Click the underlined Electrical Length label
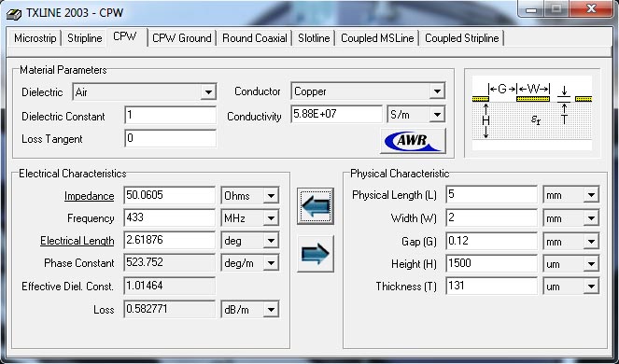Screen dimensions: 619x364 77,241
